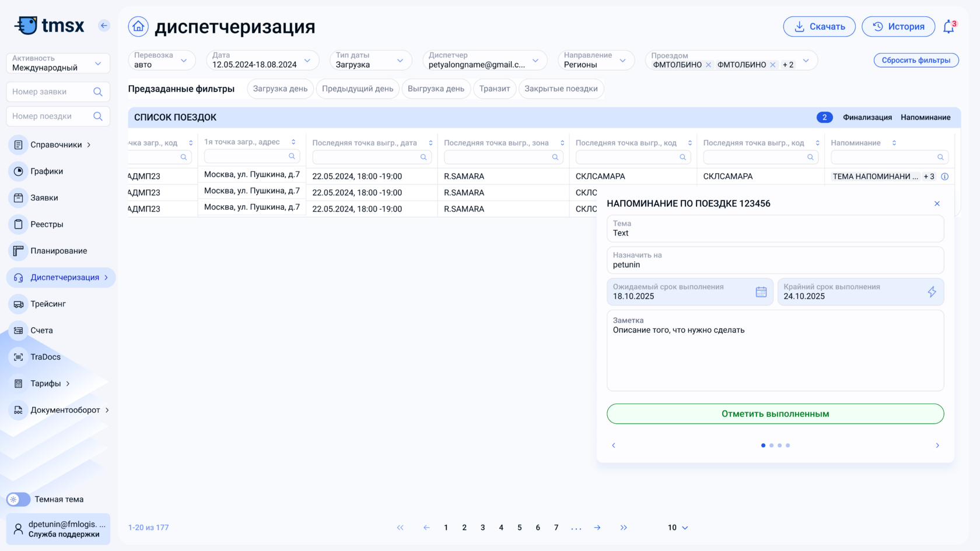Click the search icon in Номер поездки field
The height and width of the screenshot is (551, 980).
point(98,116)
